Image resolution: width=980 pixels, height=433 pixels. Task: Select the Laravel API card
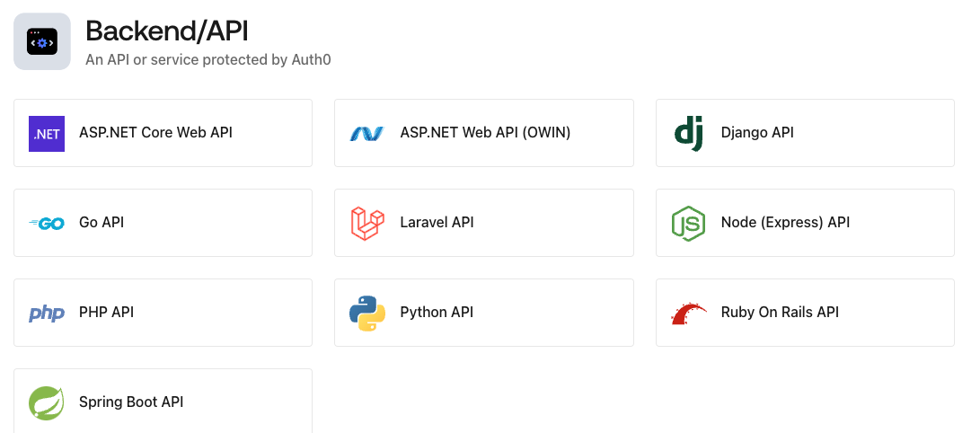(484, 223)
